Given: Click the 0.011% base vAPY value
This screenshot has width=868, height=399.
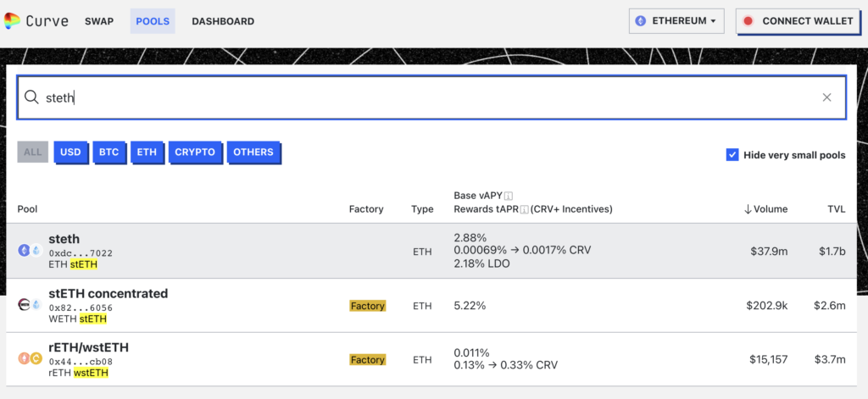Looking at the screenshot, I should (x=471, y=352).
